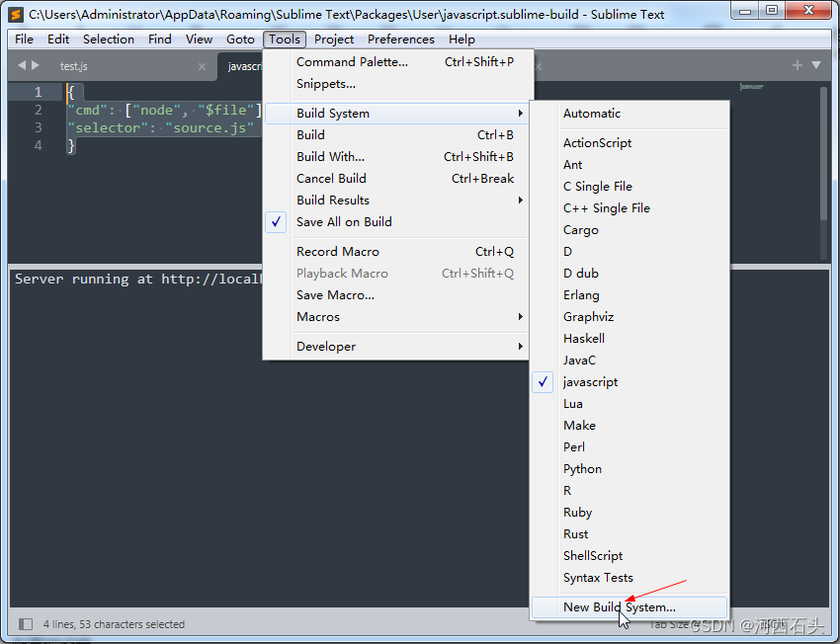
Task: Open the Edit menu
Action: tap(58, 40)
